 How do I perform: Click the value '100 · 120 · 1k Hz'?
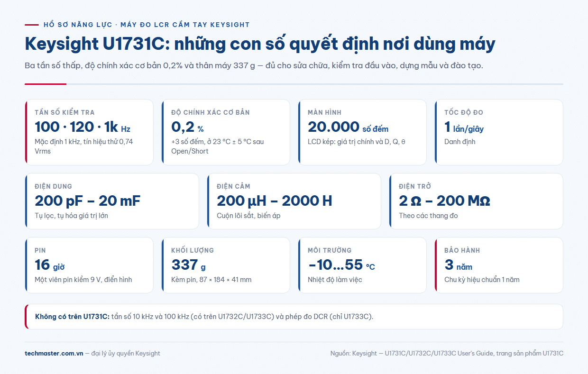point(83,127)
